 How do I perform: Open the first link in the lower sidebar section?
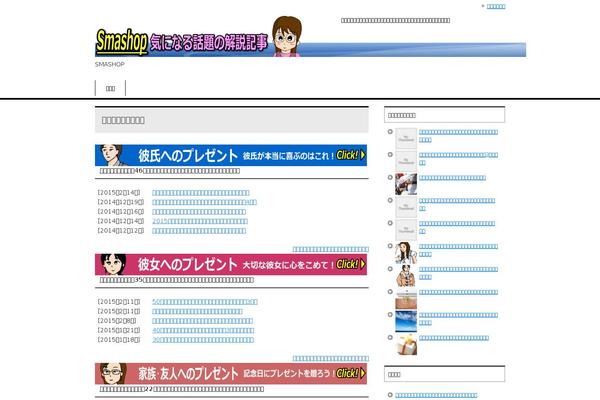click(x=436, y=395)
